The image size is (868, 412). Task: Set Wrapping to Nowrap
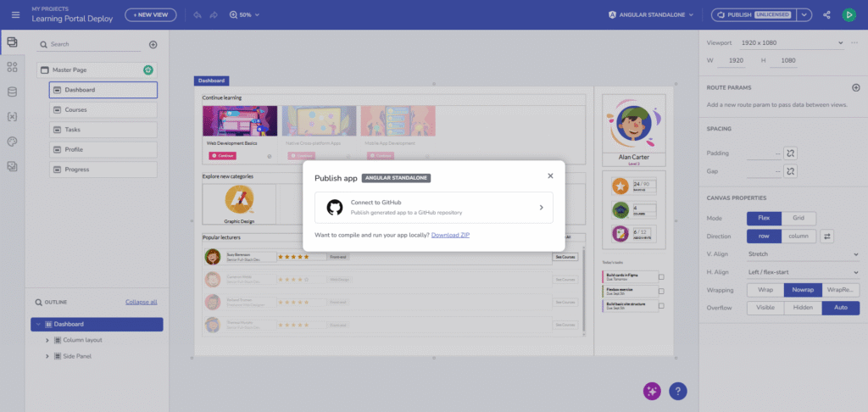803,290
